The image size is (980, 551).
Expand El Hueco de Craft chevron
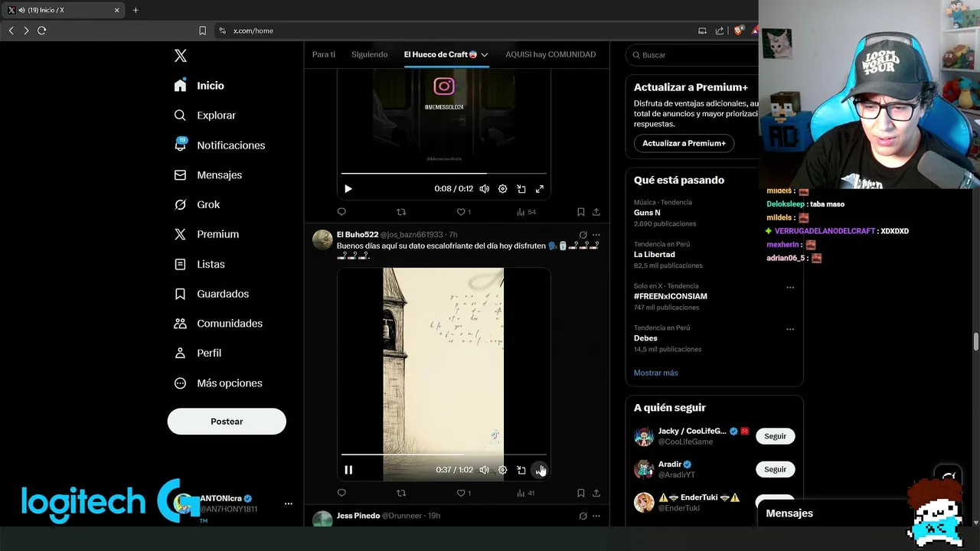[485, 55]
